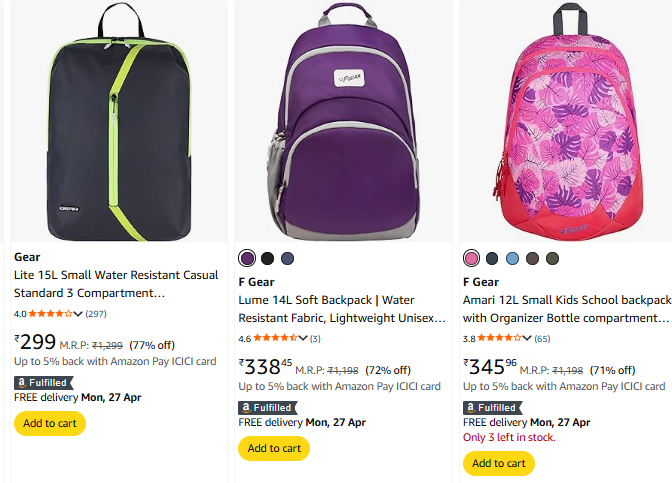The image size is (672, 483).
Task: Choose the olive green swatch for Amari backpack
Action: (552, 258)
